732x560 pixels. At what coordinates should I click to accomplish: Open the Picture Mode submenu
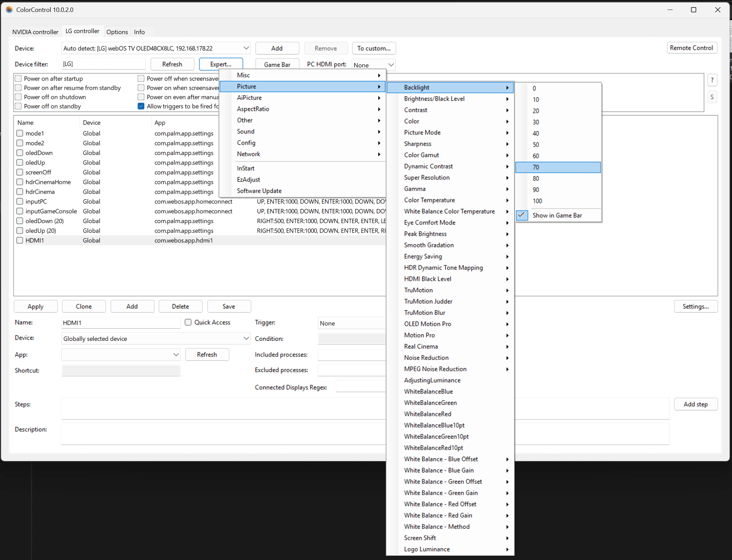pos(450,132)
